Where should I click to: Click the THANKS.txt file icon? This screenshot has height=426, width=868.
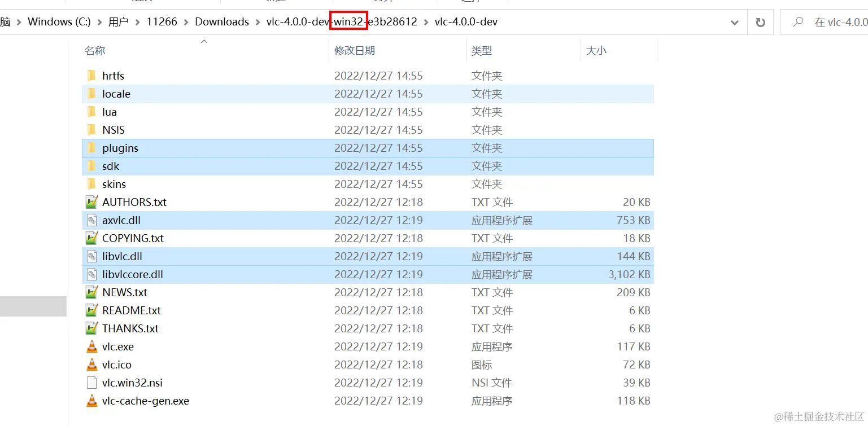point(91,328)
